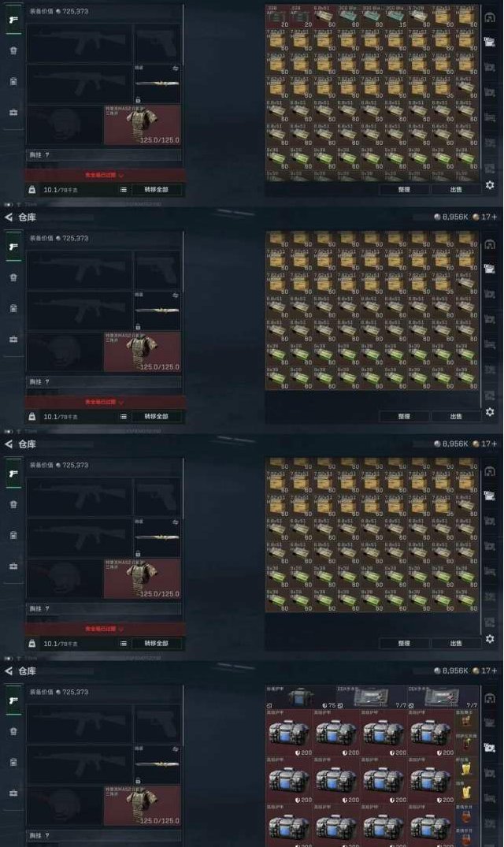This screenshot has width=504, height=847.
Task: Switch to the highlighted storage tab in the topmost sidebar
Action: coord(489,42)
